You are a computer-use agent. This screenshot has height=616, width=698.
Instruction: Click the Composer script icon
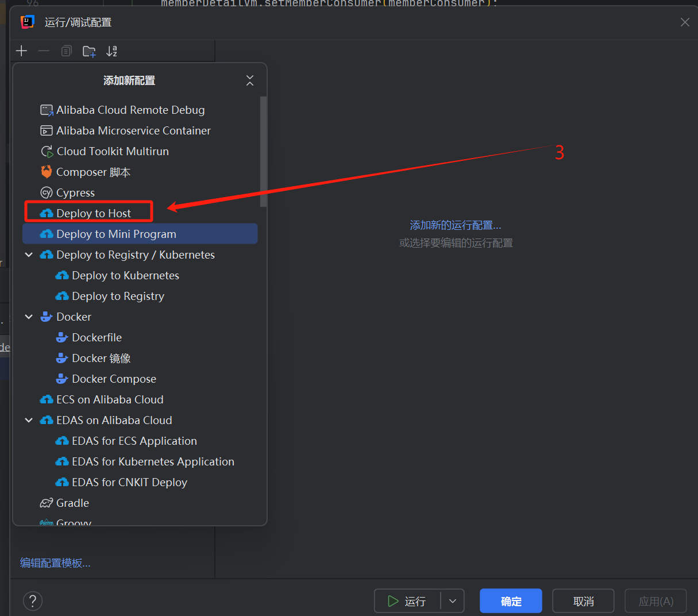point(47,172)
